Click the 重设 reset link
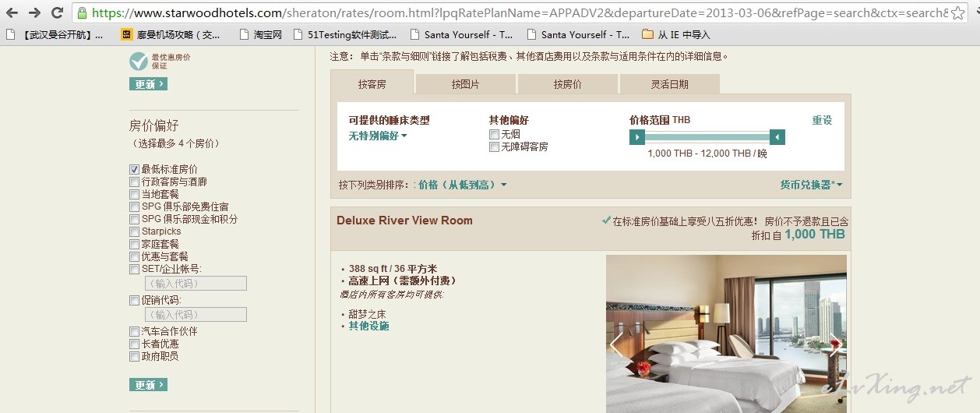Viewport: 980px width, 413px height. [x=822, y=120]
